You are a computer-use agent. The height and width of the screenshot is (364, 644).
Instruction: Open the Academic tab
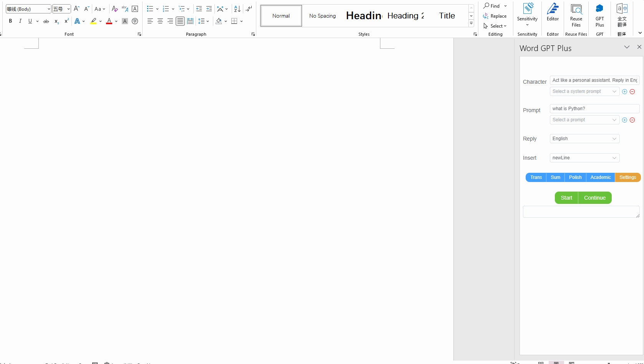pos(600,177)
